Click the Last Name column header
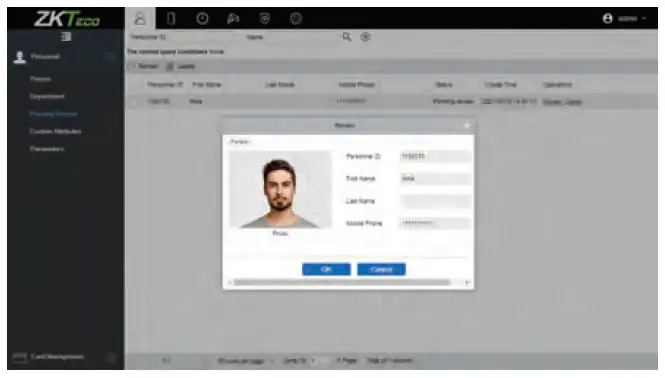 279,85
